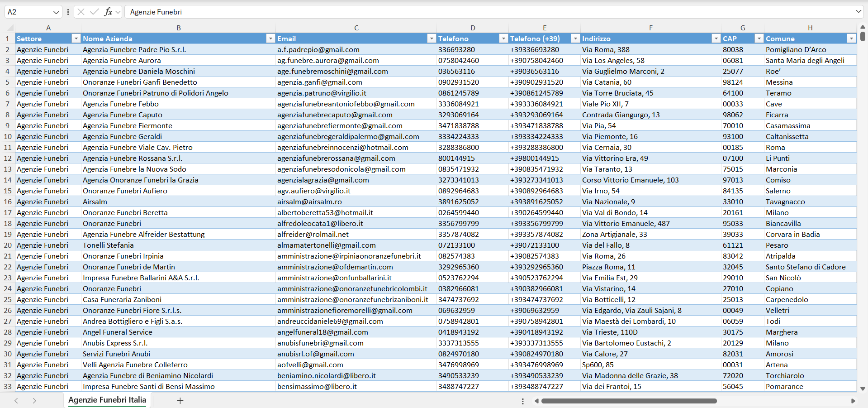
Task: Click the Insert Function fx icon
Action: [108, 12]
